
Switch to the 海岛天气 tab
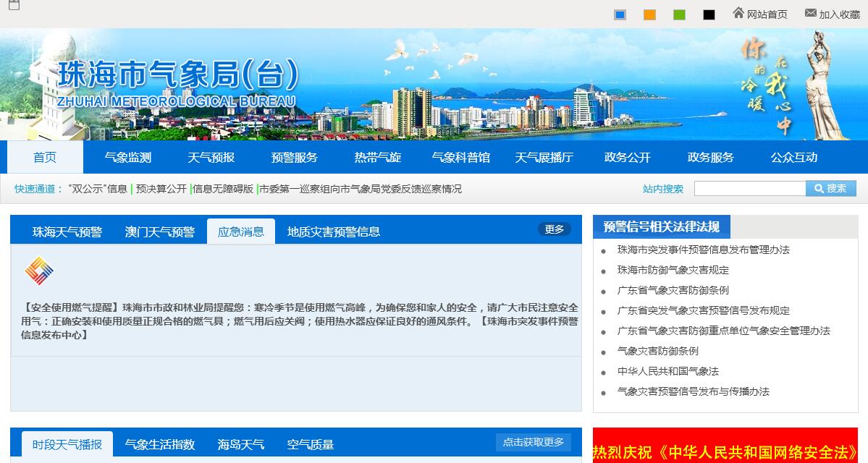pos(241,444)
